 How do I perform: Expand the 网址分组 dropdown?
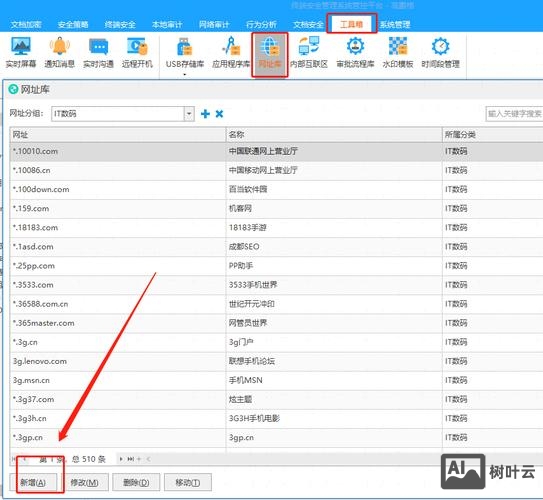pos(189,114)
